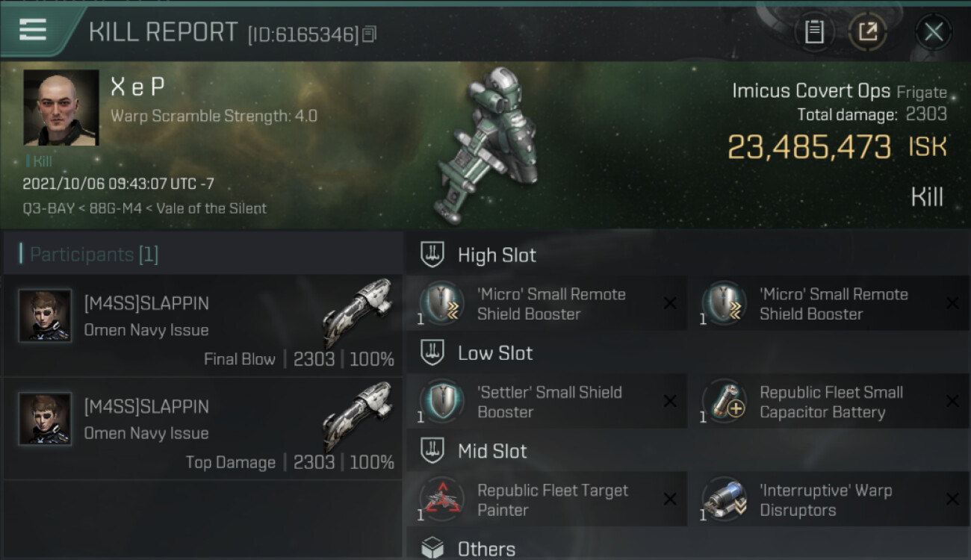Share the kill report externally

pos(868,32)
